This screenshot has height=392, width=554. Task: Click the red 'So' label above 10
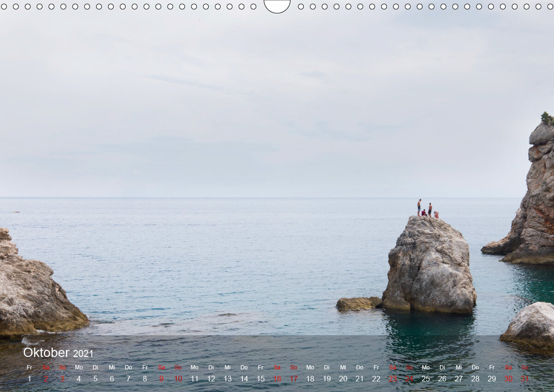point(178,368)
